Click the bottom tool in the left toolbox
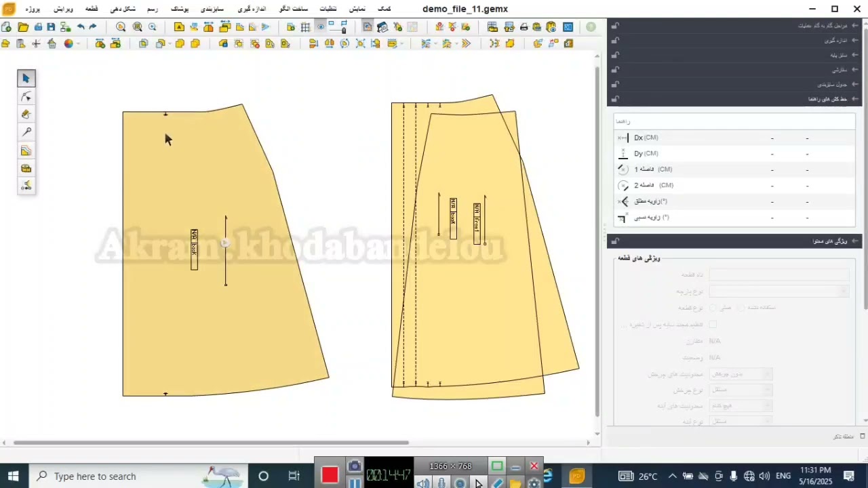868x488 pixels. coord(26,186)
